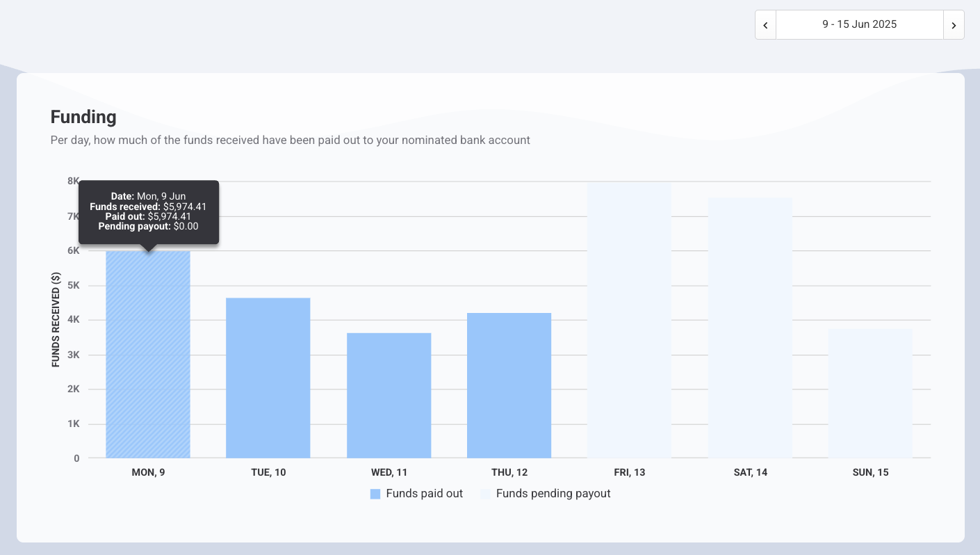The height and width of the screenshot is (555, 980).
Task: Select the Saturday 14 pending bar
Action: click(750, 328)
